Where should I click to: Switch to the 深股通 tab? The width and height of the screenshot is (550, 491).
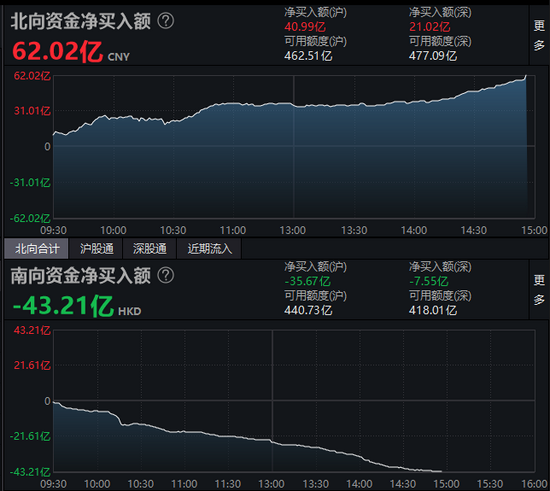(x=149, y=249)
